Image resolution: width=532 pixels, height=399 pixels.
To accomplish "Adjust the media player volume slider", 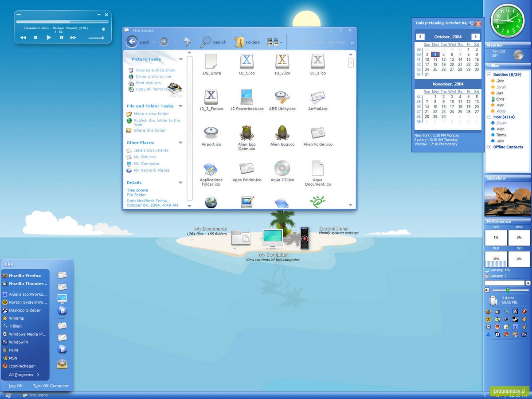I will click(96, 38).
